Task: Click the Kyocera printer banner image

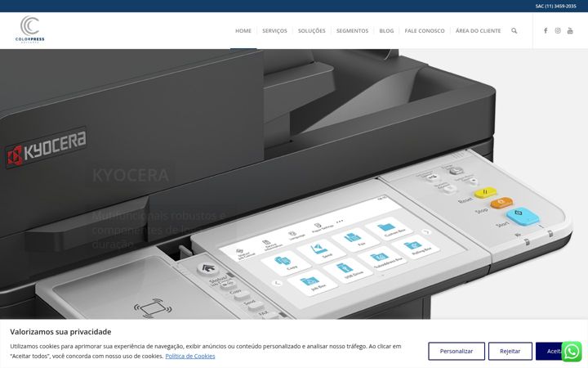Action: pyautogui.click(x=294, y=184)
